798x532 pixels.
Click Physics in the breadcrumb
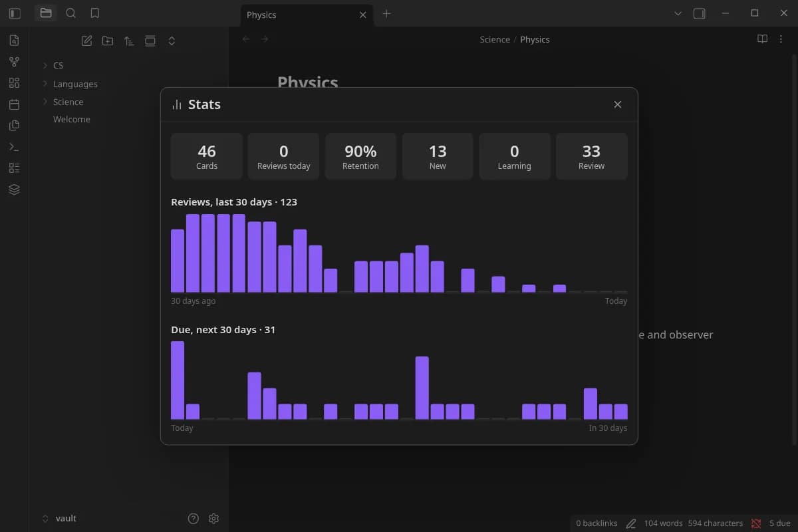(x=535, y=39)
